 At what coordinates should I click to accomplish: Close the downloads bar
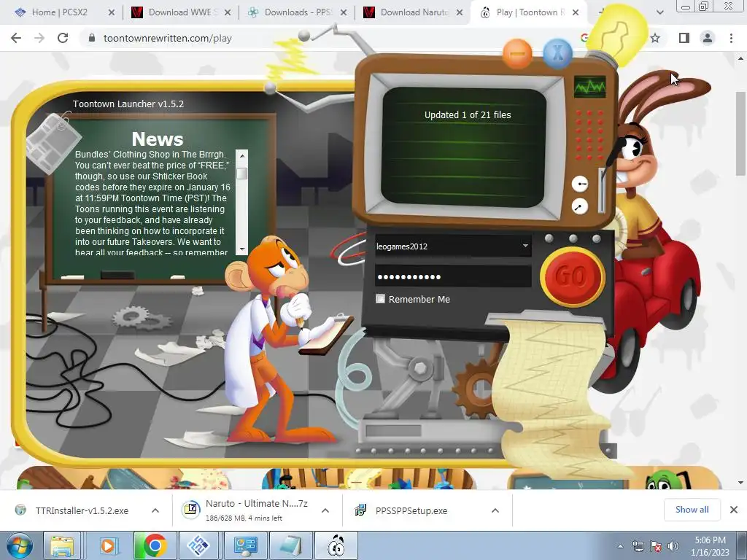point(734,510)
